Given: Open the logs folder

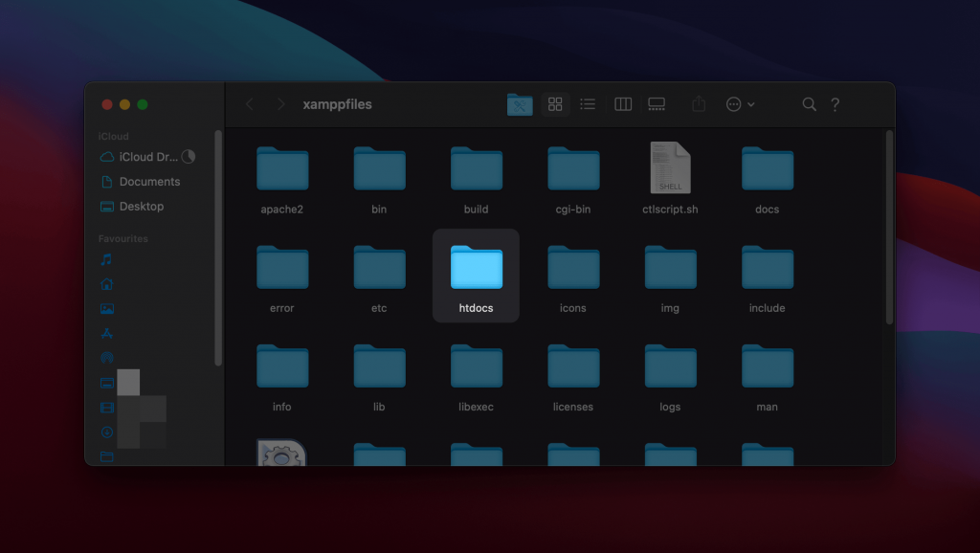Looking at the screenshot, I should click(x=670, y=366).
